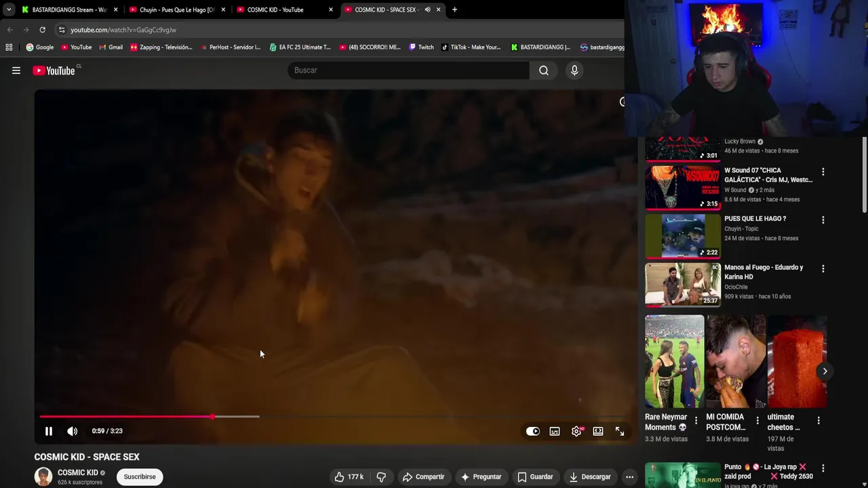Open options for PUES QUE LE HAGO ?
868x488 pixels.
coord(823,220)
